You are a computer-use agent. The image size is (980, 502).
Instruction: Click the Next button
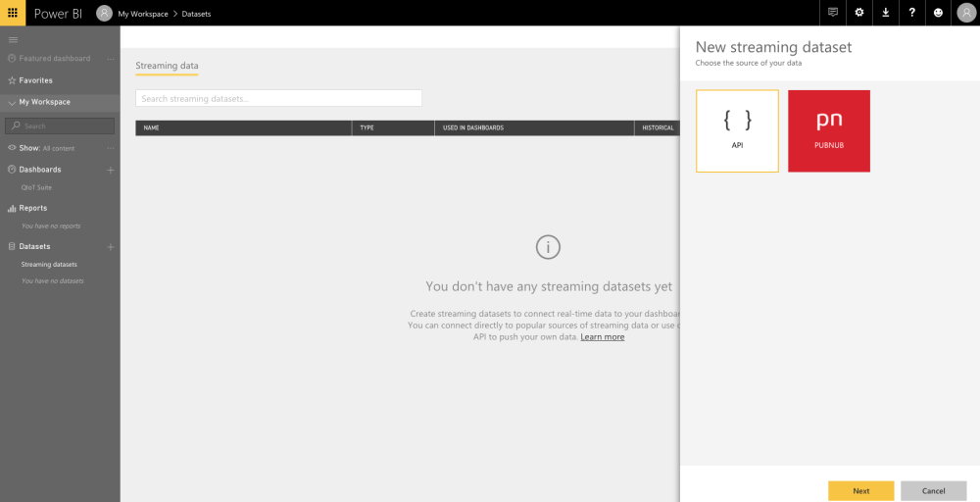click(x=861, y=491)
